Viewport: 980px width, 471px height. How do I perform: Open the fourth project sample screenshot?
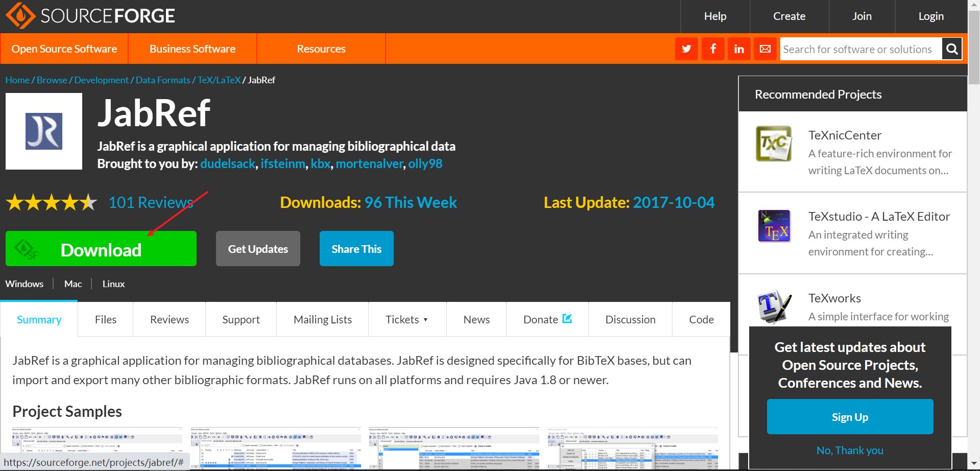click(633, 448)
